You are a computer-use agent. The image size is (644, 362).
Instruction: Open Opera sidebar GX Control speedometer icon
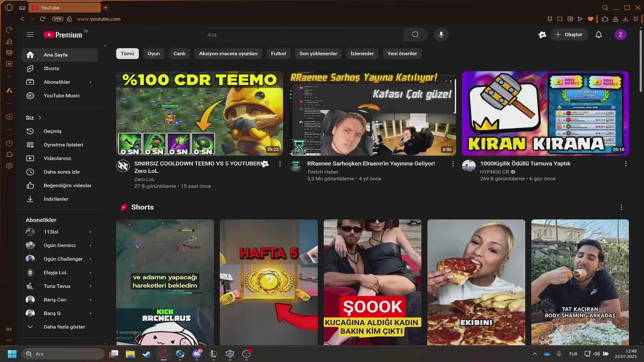click(9, 30)
